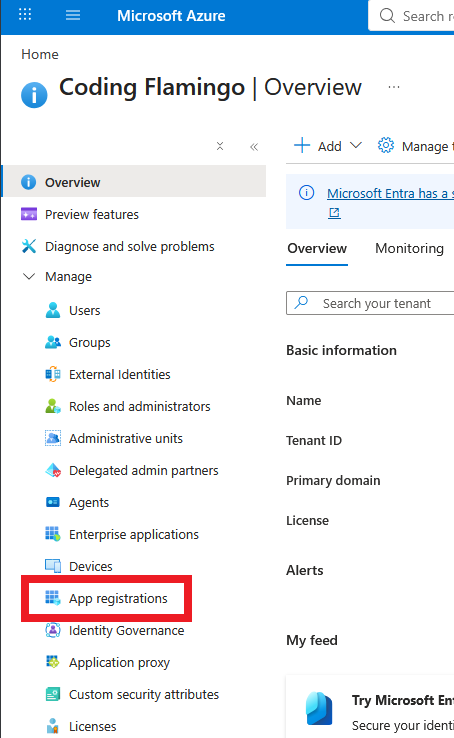Click the Licenses icon
The width and height of the screenshot is (454, 738).
53,726
